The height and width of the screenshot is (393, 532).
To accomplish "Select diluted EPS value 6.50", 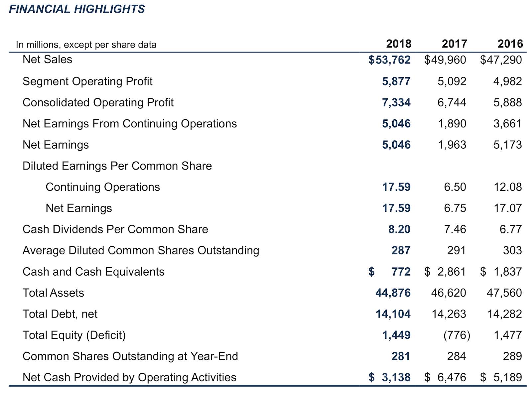I will (x=455, y=187).
